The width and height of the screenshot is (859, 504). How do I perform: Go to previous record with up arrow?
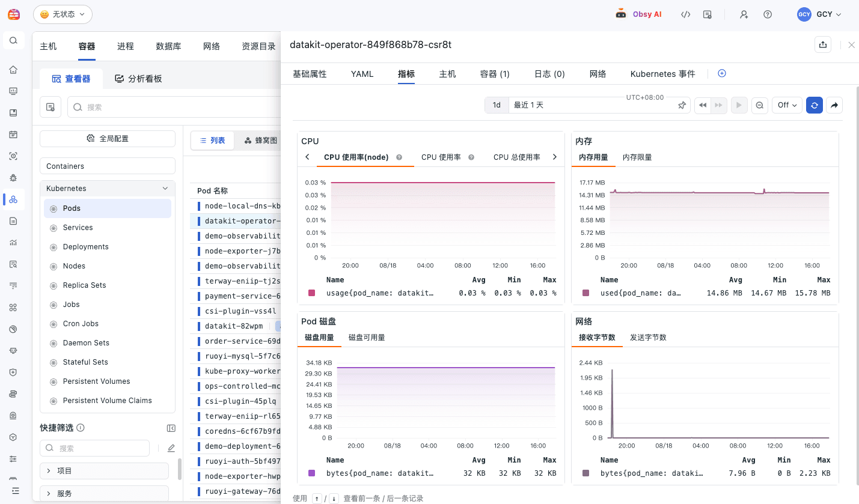(x=317, y=499)
